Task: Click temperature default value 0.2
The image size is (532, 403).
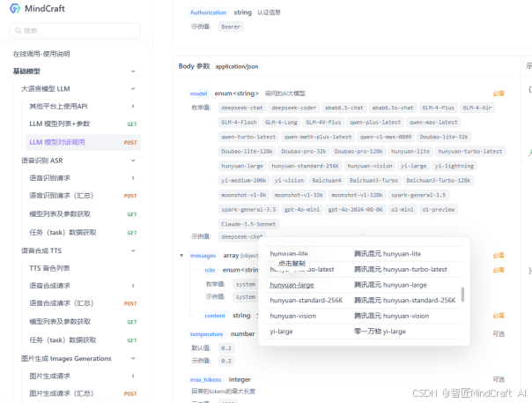Action: click(226, 348)
